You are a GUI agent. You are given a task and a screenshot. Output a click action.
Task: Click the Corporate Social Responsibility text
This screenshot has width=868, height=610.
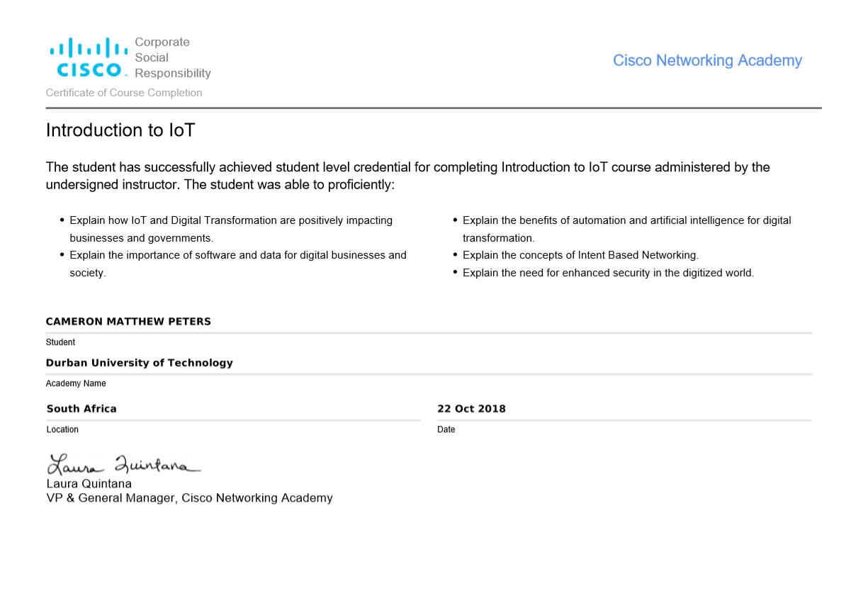click(x=172, y=57)
